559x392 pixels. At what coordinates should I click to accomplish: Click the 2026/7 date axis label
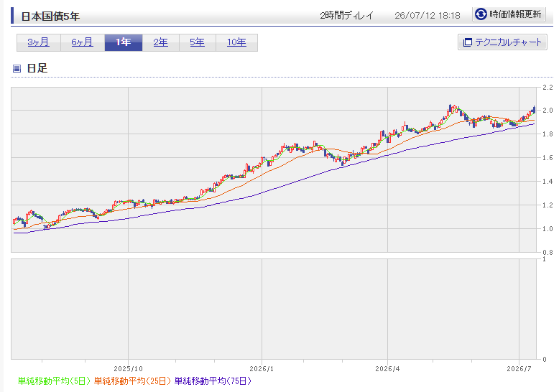click(x=519, y=369)
